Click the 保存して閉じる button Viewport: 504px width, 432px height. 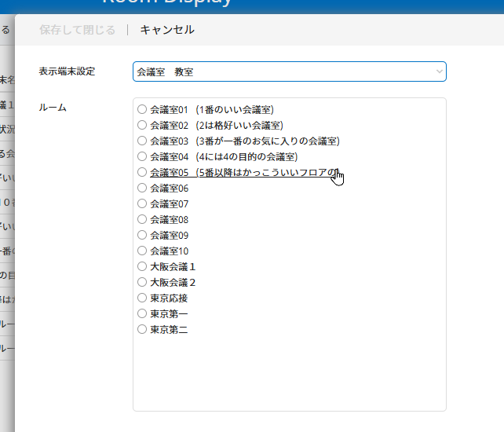pos(77,30)
